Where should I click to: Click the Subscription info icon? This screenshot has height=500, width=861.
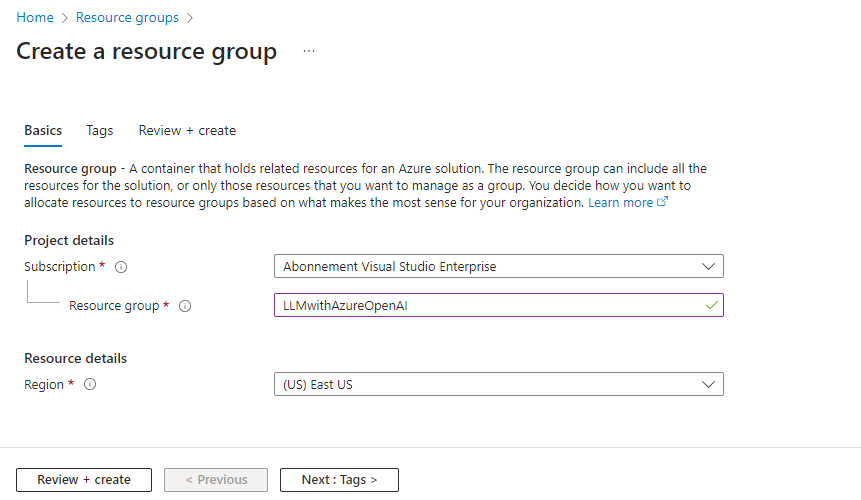point(121,267)
